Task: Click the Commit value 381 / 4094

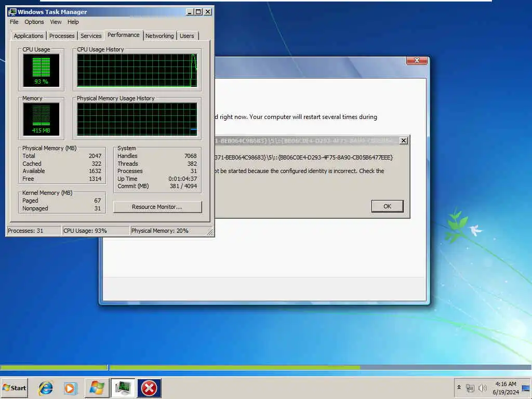Action: 183,187
